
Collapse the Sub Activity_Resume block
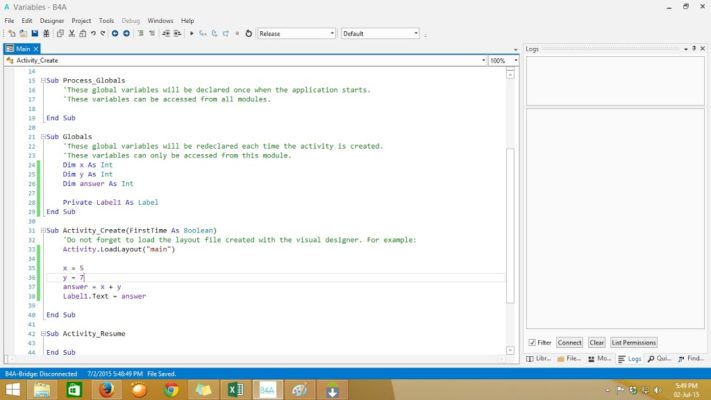pyautogui.click(x=43, y=333)
